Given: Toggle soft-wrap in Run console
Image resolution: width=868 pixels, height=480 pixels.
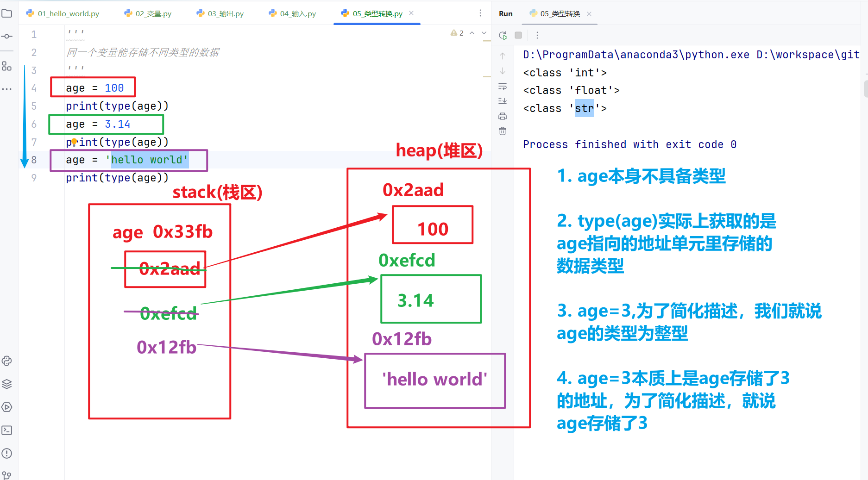Looking at the screenshot, I should (503, 87).
